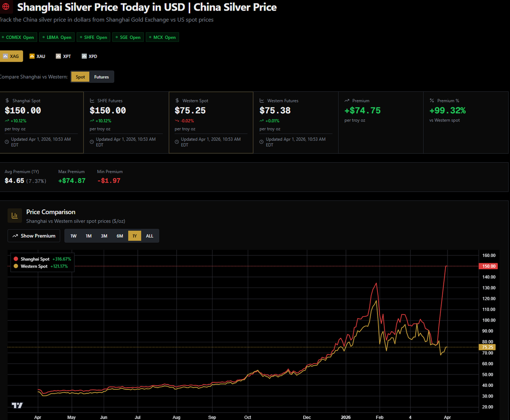Click the clock icon on Shanghai Spot card
The image size is (510, 420).
click(x=7, y=142)
